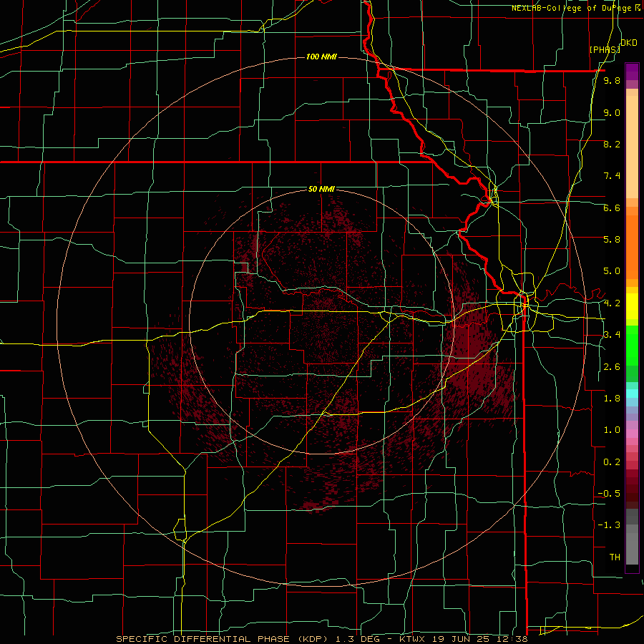Click the 3.4 color scale value
The width and height of the screenshot is (644, 644).
[612, 335]
